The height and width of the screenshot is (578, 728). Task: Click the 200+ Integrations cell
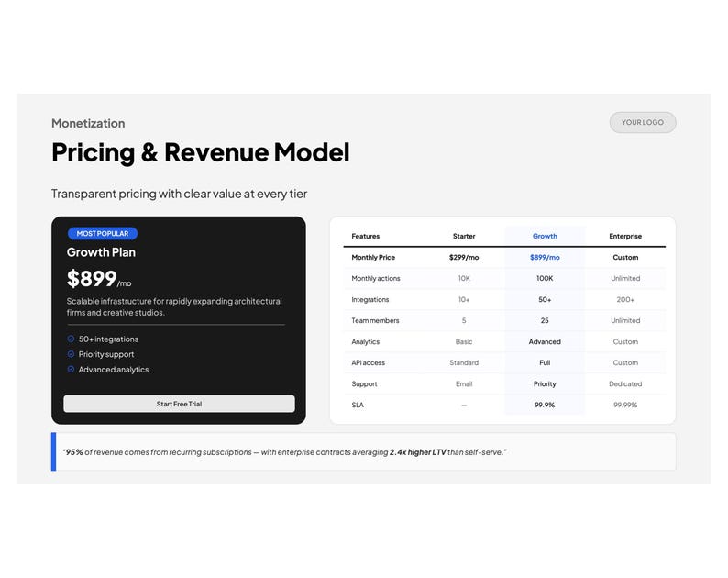click(x=625, y=300)
